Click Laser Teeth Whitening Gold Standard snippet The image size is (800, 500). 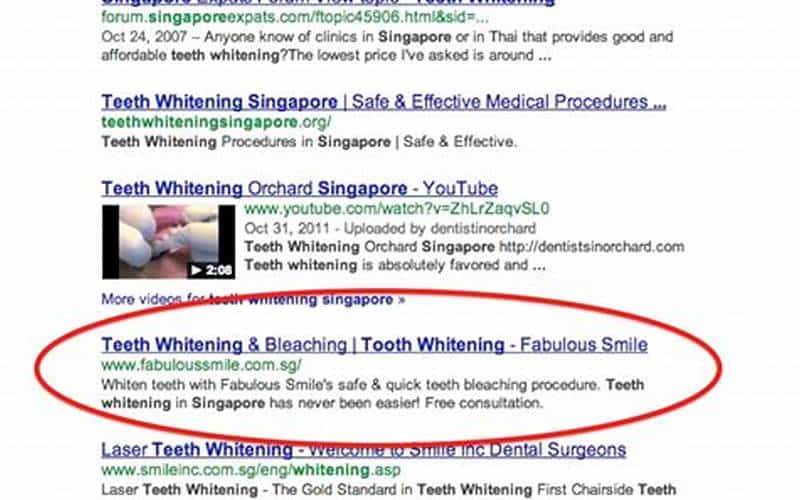(x=388, y=490)
